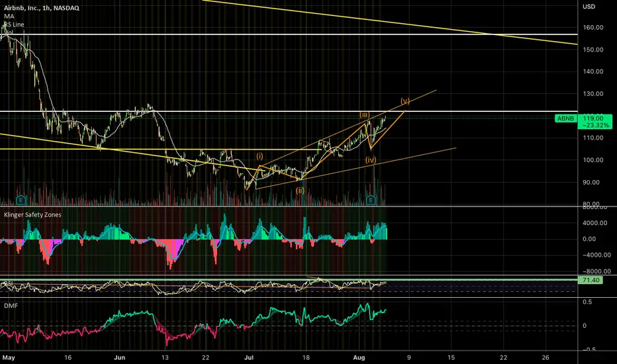Click the -23.32% change label
617x364 pixels.
click(x=595, y=125)
